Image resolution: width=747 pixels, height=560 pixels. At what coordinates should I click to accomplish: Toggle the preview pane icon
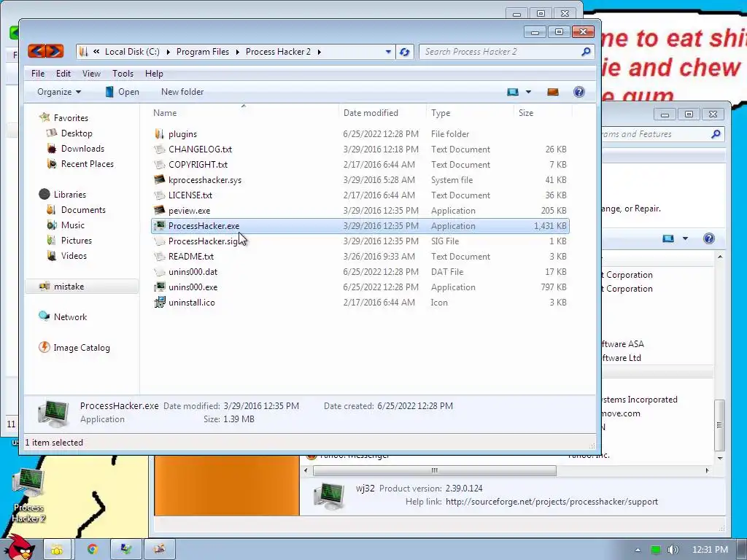click(553, 92)
